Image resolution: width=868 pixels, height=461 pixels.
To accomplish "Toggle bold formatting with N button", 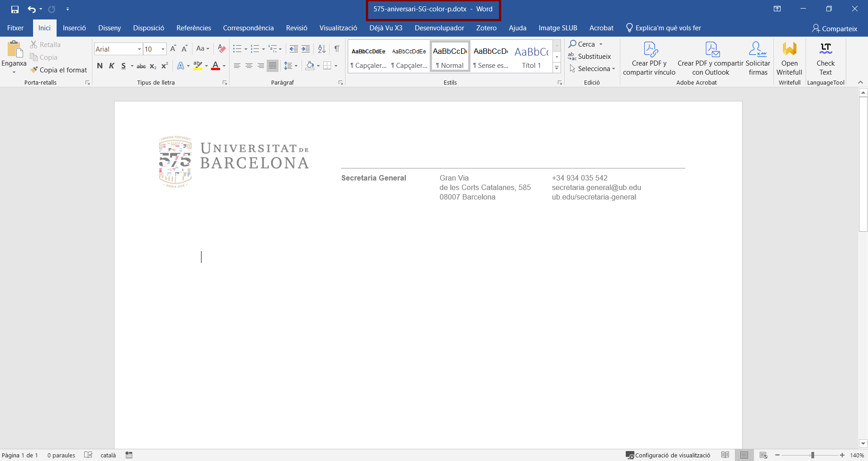I will [x=100, y=66].
